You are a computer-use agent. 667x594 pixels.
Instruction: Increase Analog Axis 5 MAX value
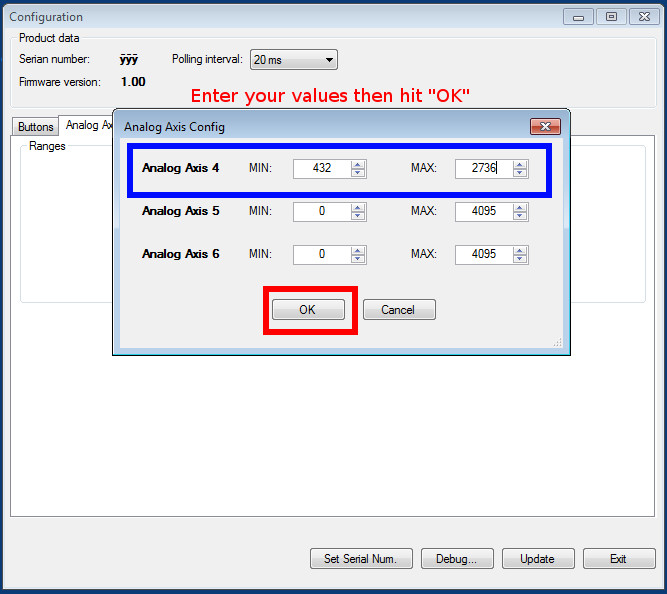pos(519,208)
